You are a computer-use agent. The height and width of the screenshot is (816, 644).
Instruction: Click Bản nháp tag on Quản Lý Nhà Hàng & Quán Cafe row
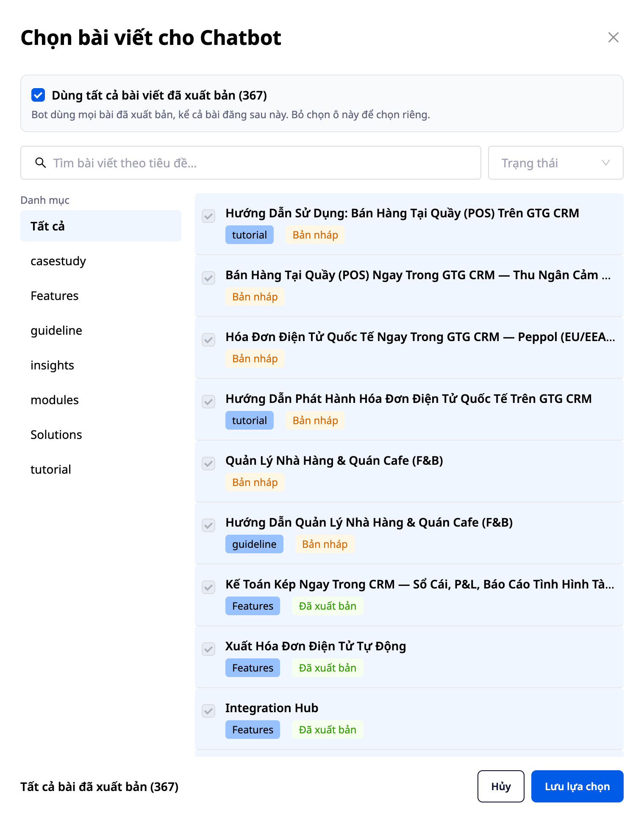pos(255,482)
